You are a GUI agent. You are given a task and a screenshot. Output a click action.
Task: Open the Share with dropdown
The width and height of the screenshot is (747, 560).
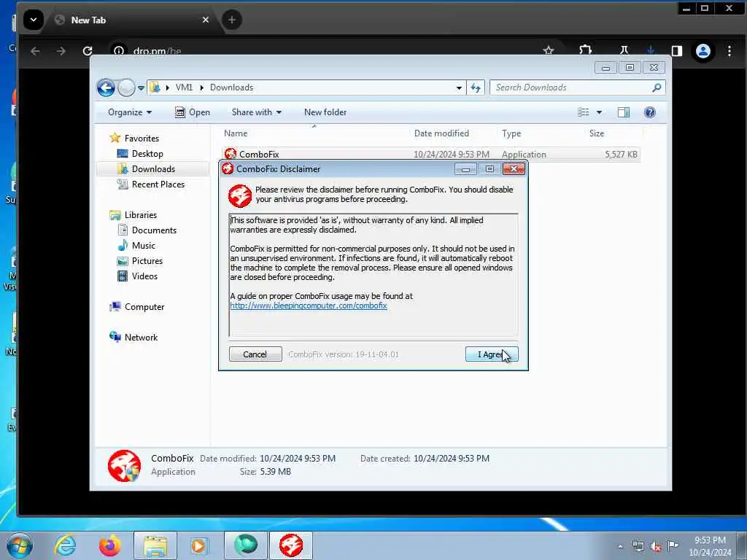coord(256,112)
